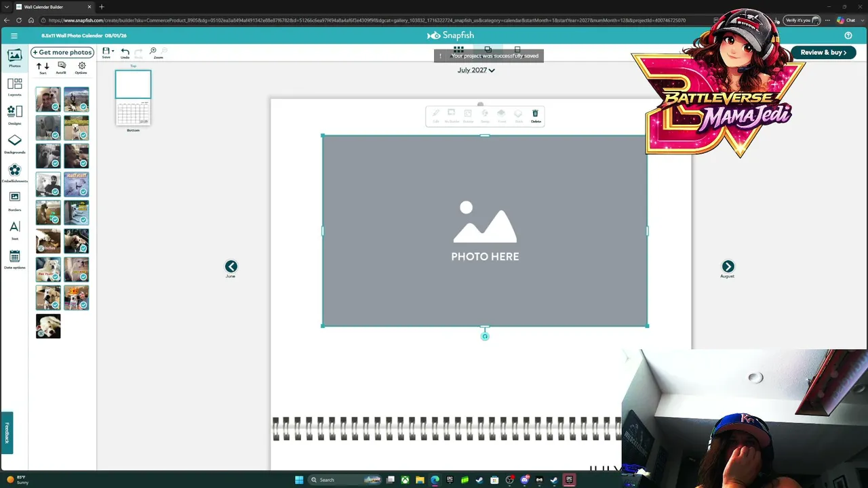This screenshot has height=488, width=868.
Task: Open Date options panel
Action: tap(14, 260)
